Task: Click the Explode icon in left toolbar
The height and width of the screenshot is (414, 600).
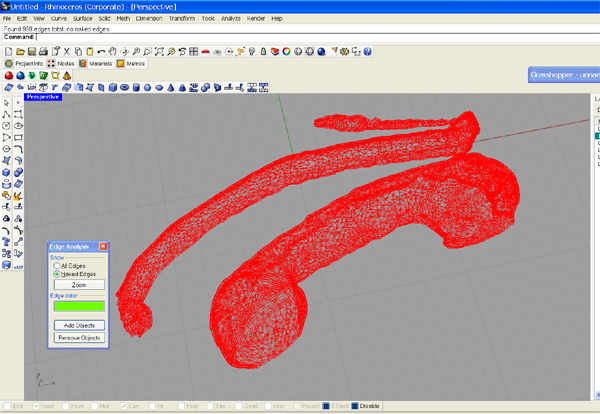Action: pyautogui.click(x=18, y=196)
